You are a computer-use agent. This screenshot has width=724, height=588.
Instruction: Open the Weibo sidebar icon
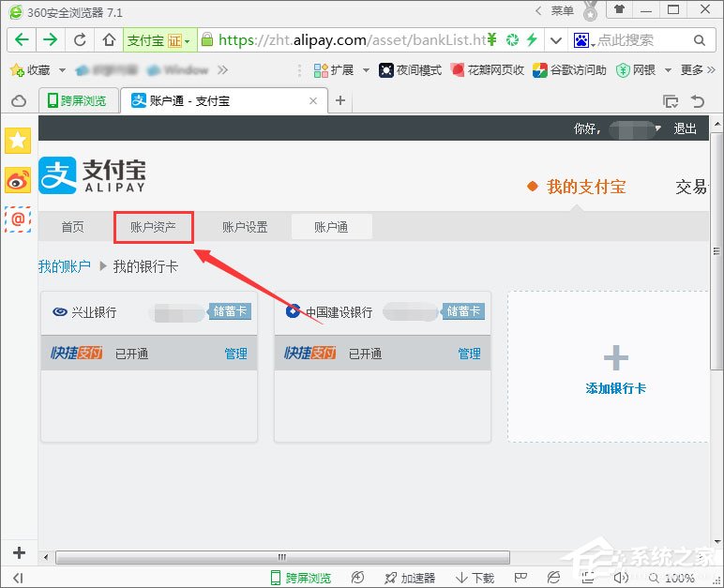click(18, 180)
